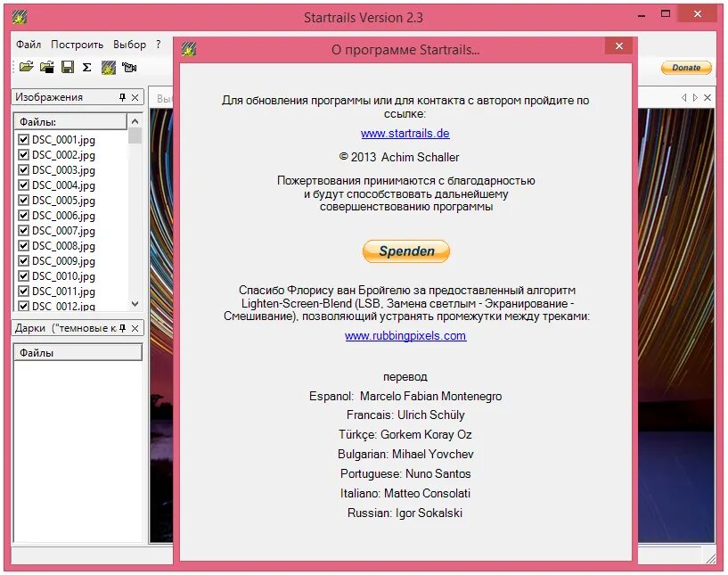Open the Файл menu
The image size is (728, 575).
tap(29, 45)
